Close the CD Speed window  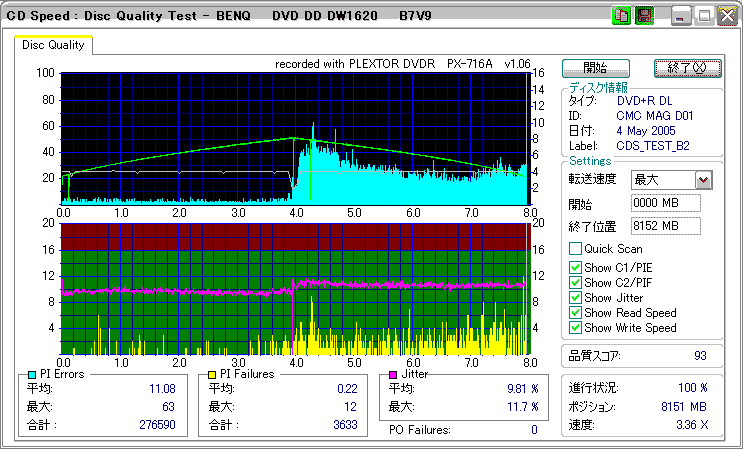[x=726, y=16]
